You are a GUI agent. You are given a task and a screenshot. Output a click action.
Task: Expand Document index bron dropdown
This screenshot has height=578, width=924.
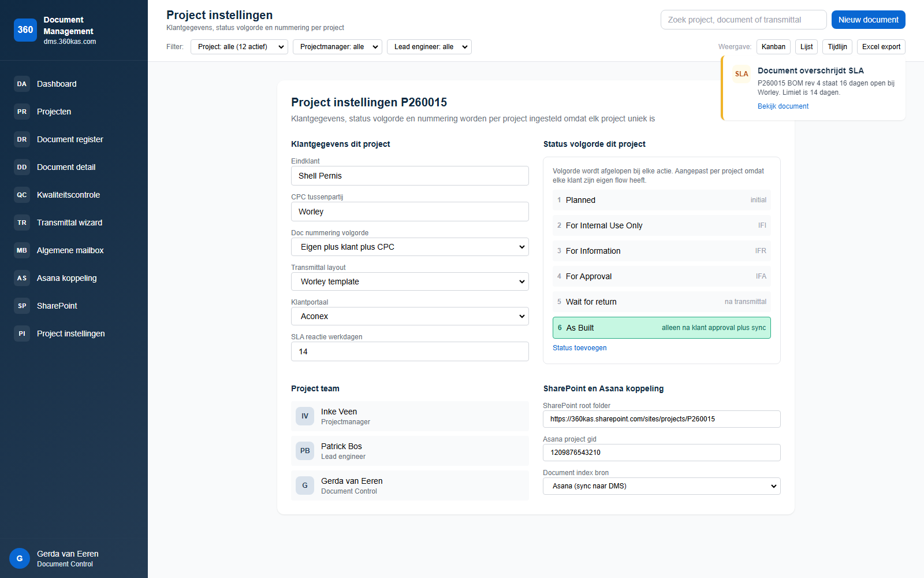pyautogui.click(x=662, y=486)
